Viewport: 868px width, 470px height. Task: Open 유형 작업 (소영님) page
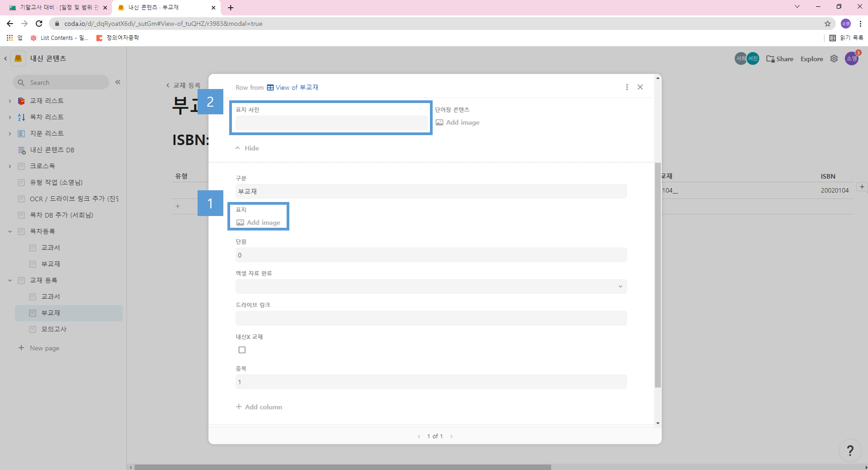point(56,183)
